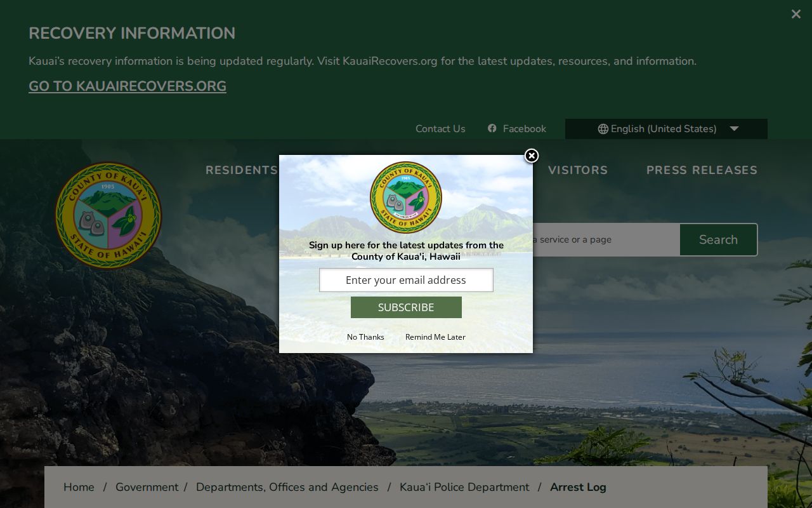Click the Subscribe button
Image resolution: width=812 pixels, height=508 pixels.
(x=406, y=307)
